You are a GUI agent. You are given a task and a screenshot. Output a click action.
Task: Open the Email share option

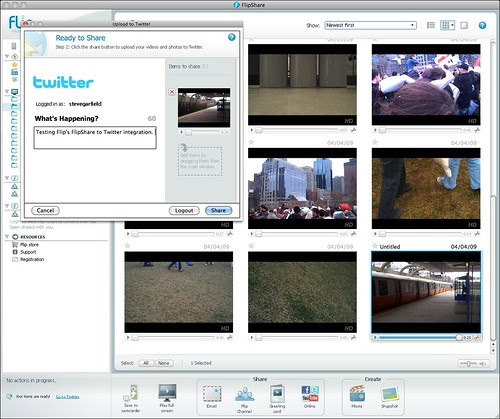click(x=212, y=394)
